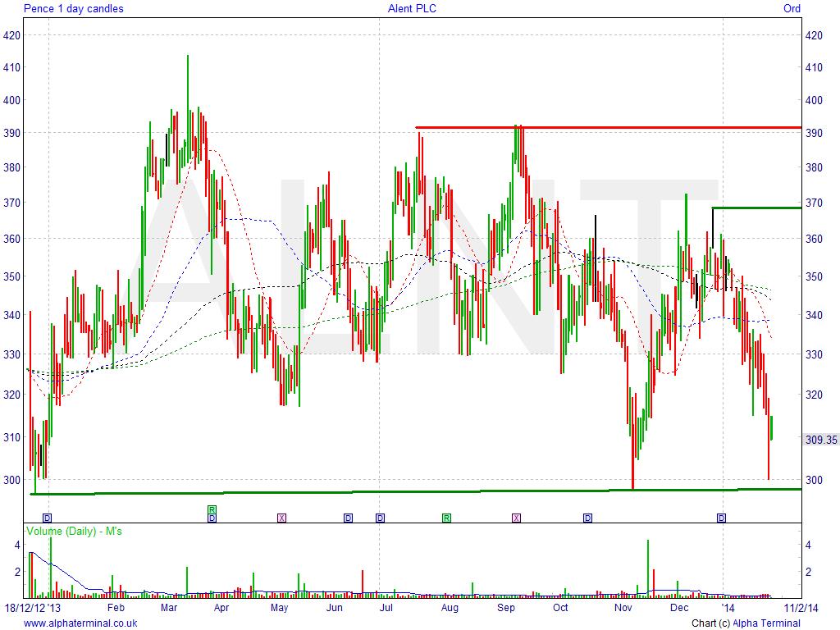This screenshot has width=840, height=630.
Task: Click the tall green volume spike in mid-November
Action: pyautogui.click(x=648, y=568)
